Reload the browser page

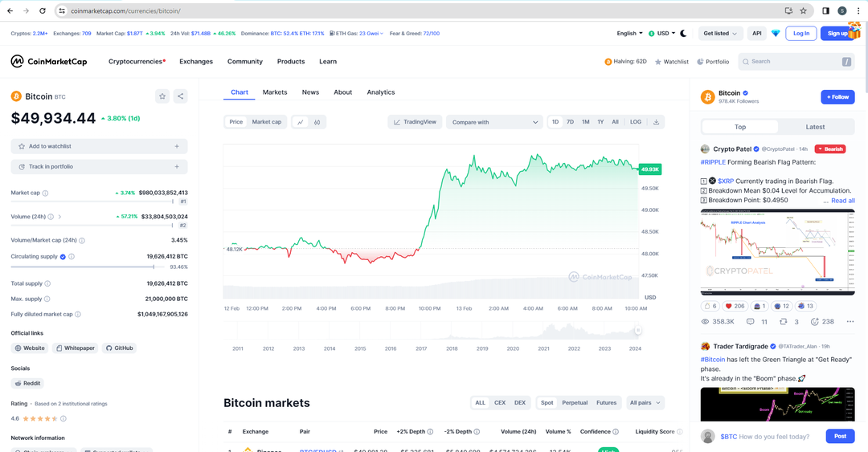[42, 10]
